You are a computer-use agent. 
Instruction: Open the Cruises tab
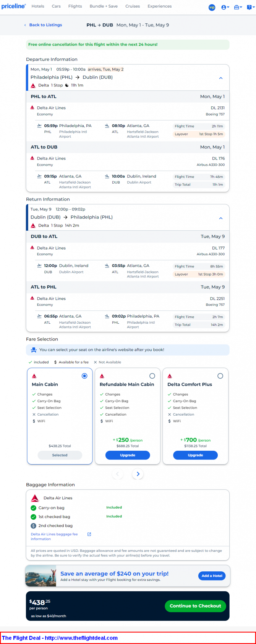tap(133, 6)
